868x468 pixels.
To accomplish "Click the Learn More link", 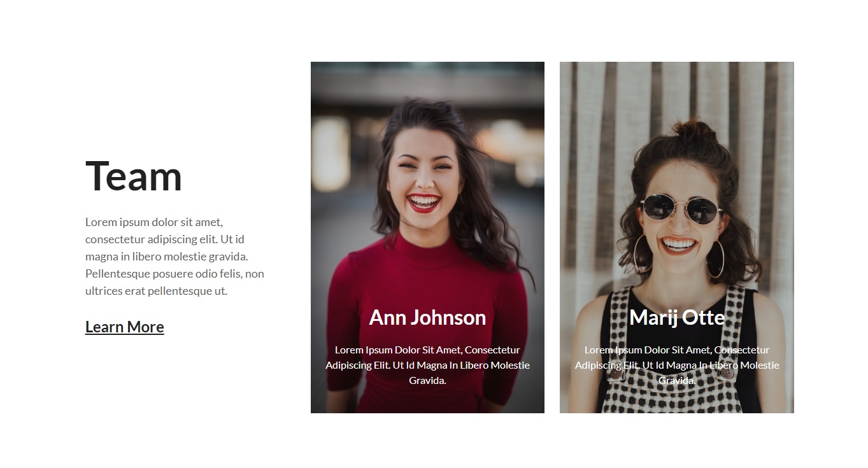I will [124, 327].
